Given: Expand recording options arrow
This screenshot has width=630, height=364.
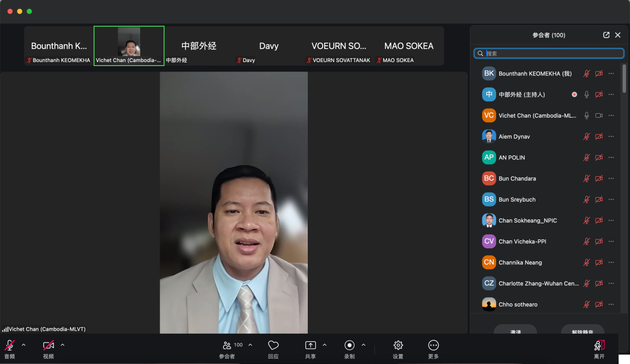Looking at the screenshot, I should [x=363, y=345].
